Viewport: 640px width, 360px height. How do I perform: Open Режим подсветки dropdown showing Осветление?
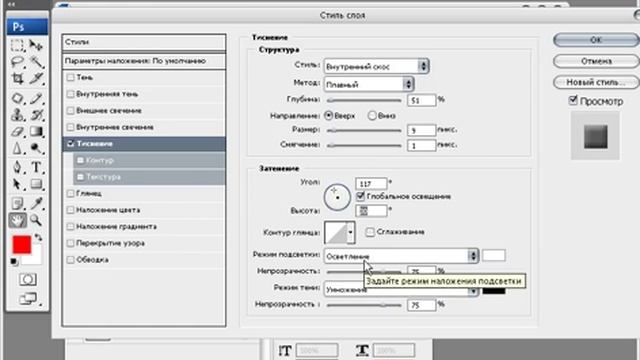[x=401, y=256]
